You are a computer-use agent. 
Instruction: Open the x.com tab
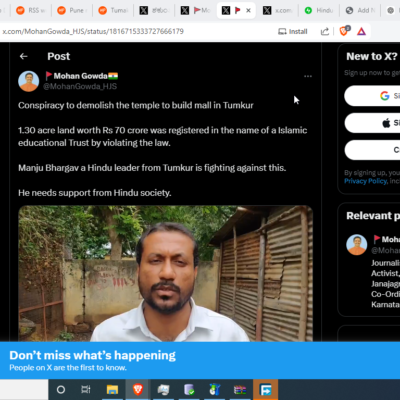pyautogui.click(x=278, y=10)
